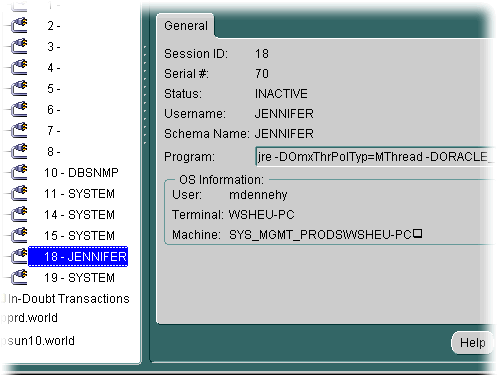Click the Terminal value WSHEU-PC
The width and height of the screenshot is (498, 375).
click(262, 215)
